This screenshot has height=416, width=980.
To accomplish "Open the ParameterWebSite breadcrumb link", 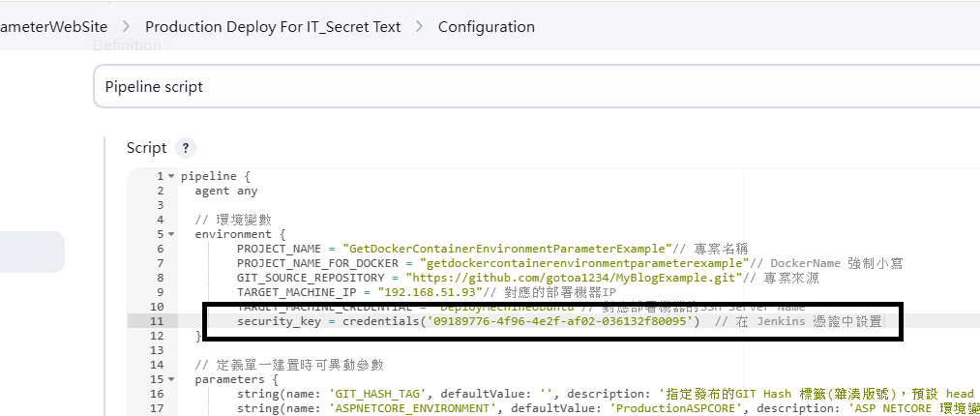I will 54,27.
